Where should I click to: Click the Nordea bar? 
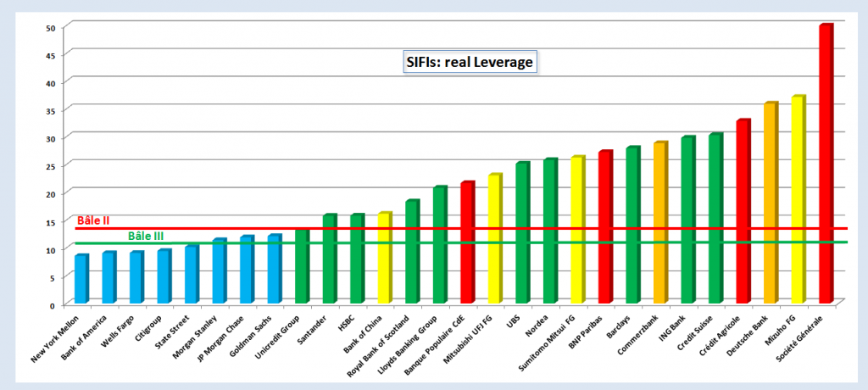coord(551,231)
